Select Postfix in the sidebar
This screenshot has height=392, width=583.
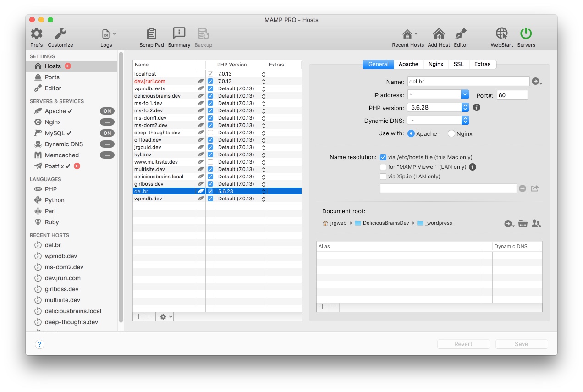[x=54, y=166]
